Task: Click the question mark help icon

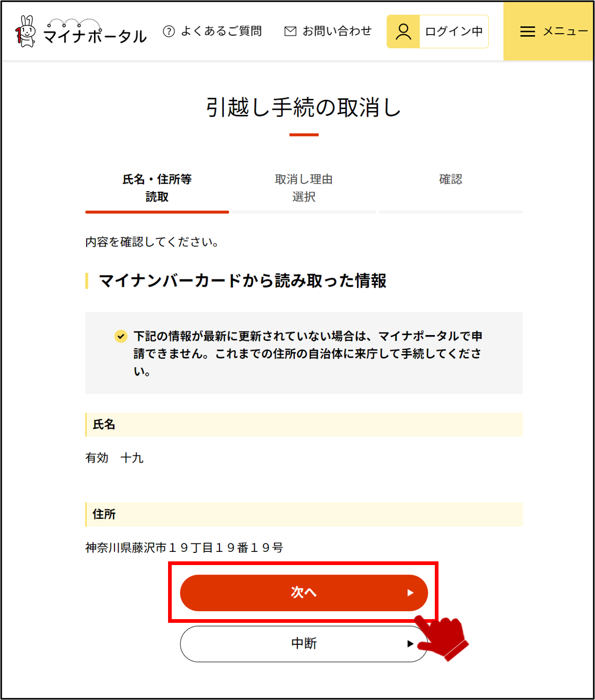Action: click(x=169, y=32)
